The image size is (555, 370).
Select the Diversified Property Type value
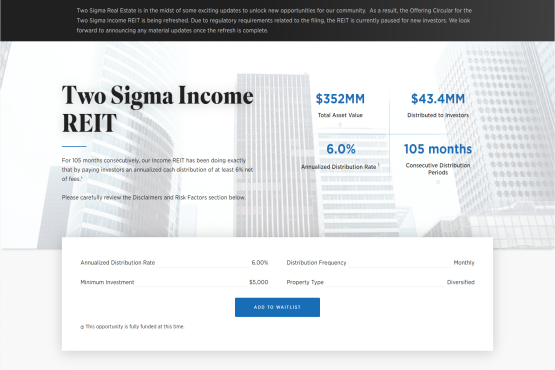click(x=460, y=282)
